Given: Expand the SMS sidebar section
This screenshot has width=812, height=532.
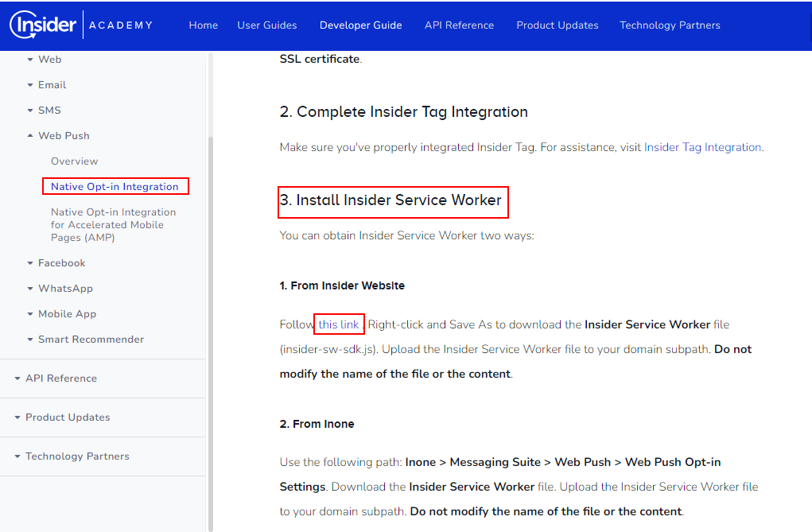Looking at the screenshot, I should click(x=49, y=111).
